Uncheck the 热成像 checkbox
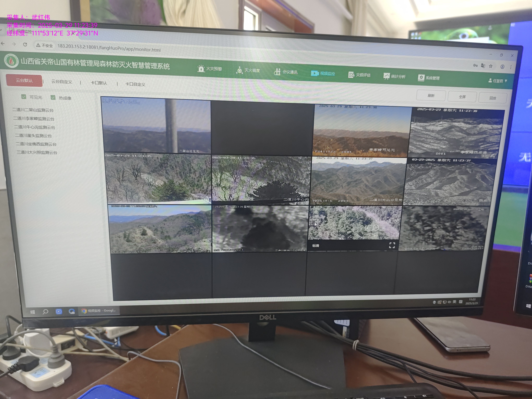The image size is (532, 399). click(53, 97)
